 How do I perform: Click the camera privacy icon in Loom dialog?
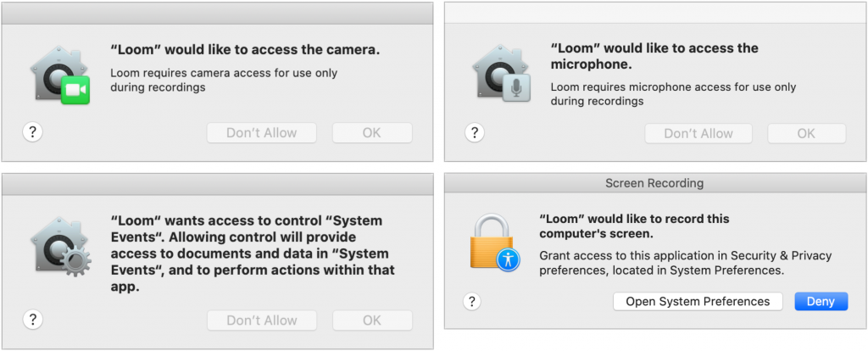[x=64, y=76]
